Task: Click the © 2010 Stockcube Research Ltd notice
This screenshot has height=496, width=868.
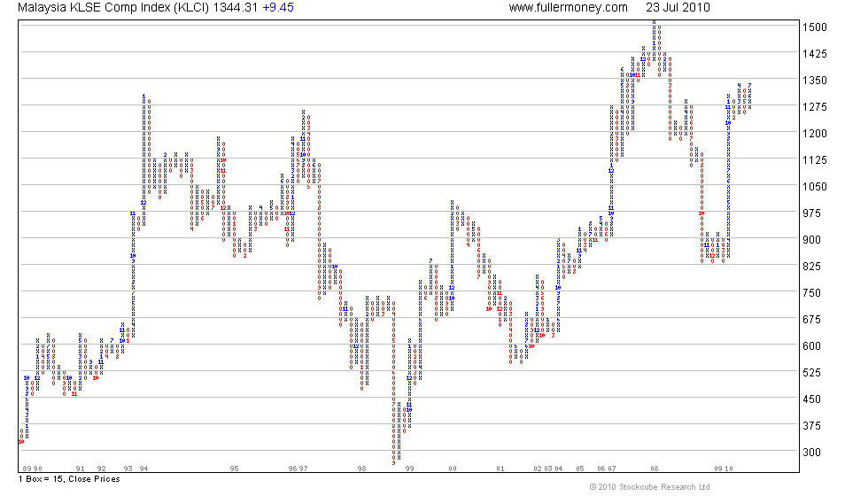Action: (x=649, y=487)
